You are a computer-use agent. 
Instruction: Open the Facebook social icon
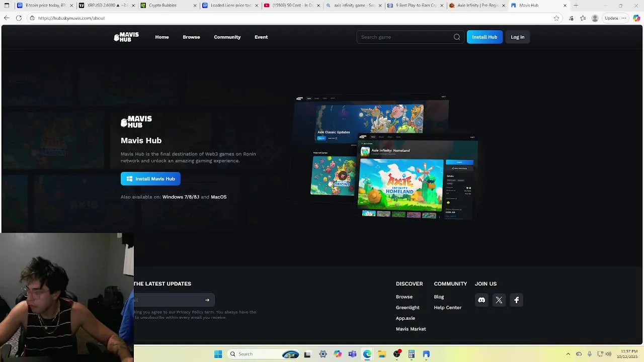pos(517,300)
